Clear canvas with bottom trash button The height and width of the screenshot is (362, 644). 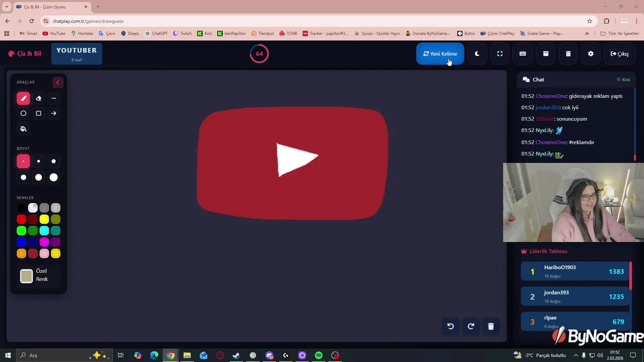click(x=491, y=326)
